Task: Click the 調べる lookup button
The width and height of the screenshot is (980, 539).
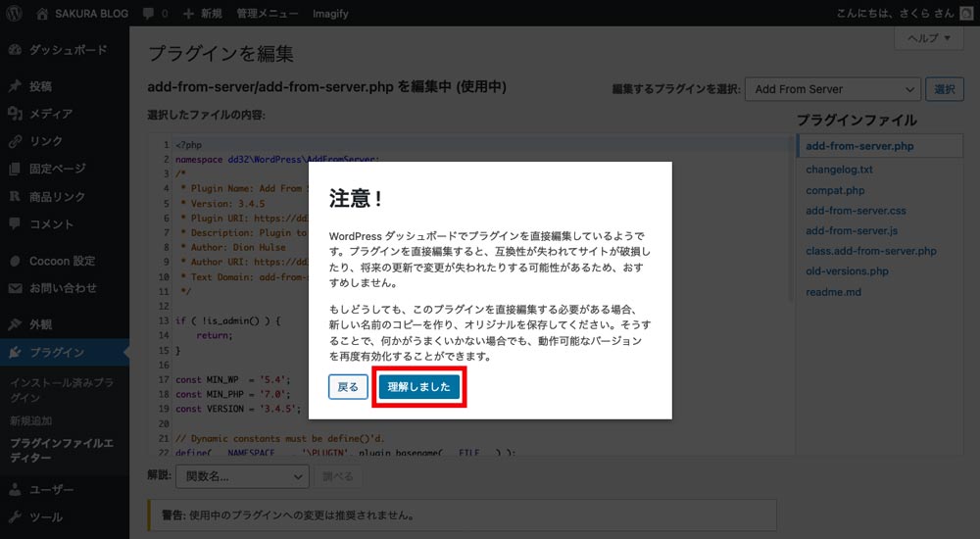Action: (x=337, y=476)
